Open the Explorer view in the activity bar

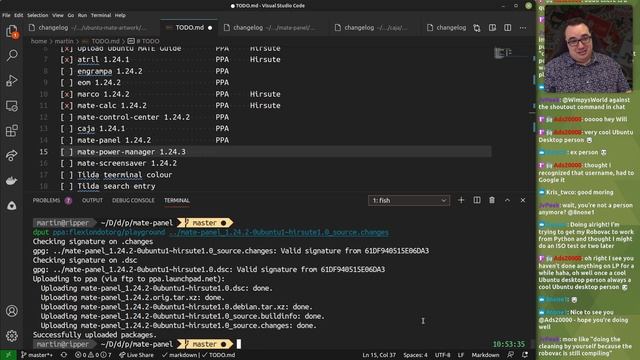(11, 31)
